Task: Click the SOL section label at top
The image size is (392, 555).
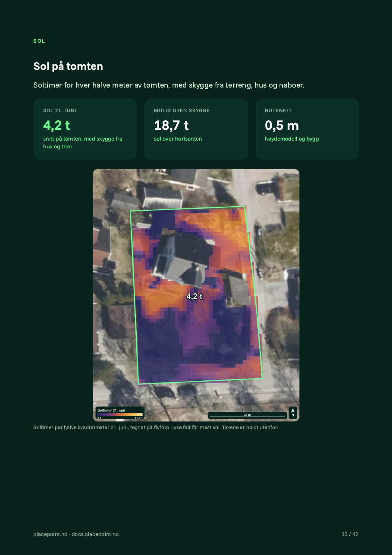Action: click(x=39, y=41)
